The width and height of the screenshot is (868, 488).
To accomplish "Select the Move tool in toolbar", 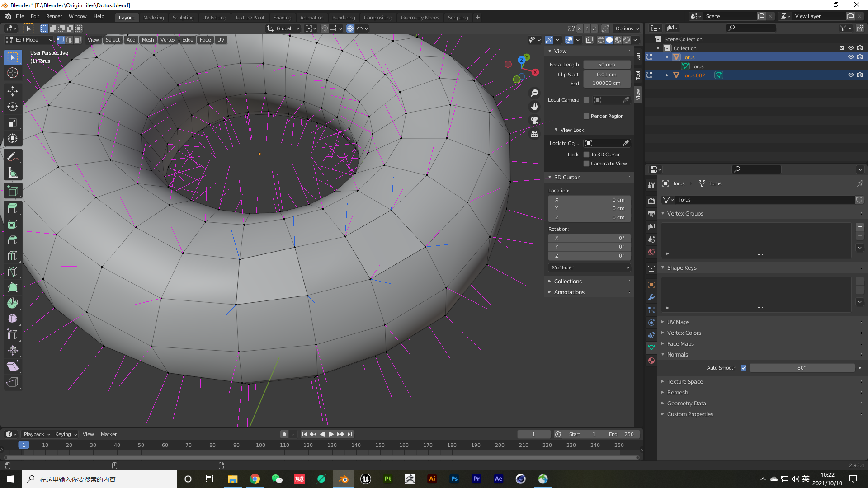I will pos(13,90).
